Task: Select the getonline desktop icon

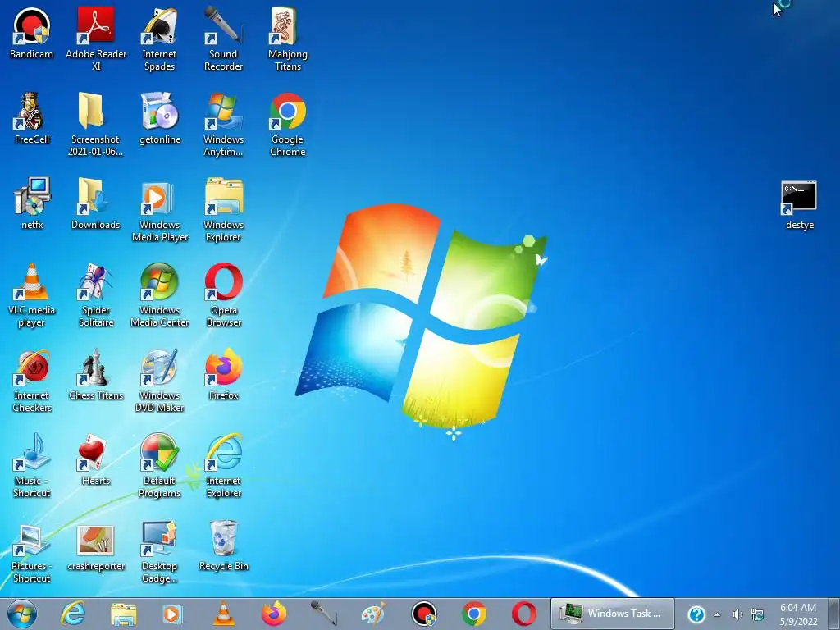Action: tap(160, 119)
